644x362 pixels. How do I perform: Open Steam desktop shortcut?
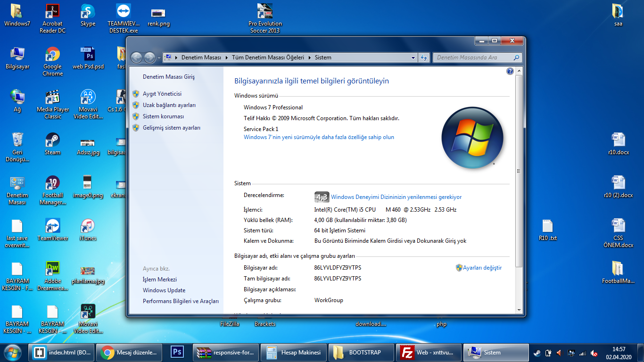(x=52, y=144)
